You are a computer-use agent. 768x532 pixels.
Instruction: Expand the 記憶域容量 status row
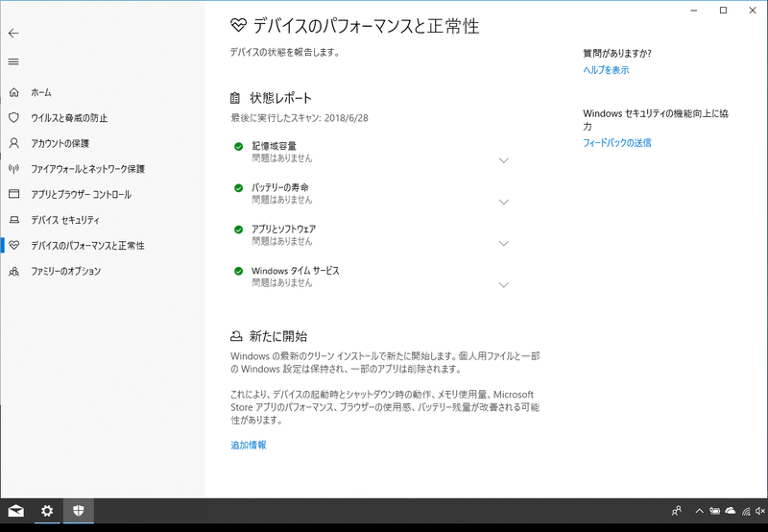click(503, 160)
